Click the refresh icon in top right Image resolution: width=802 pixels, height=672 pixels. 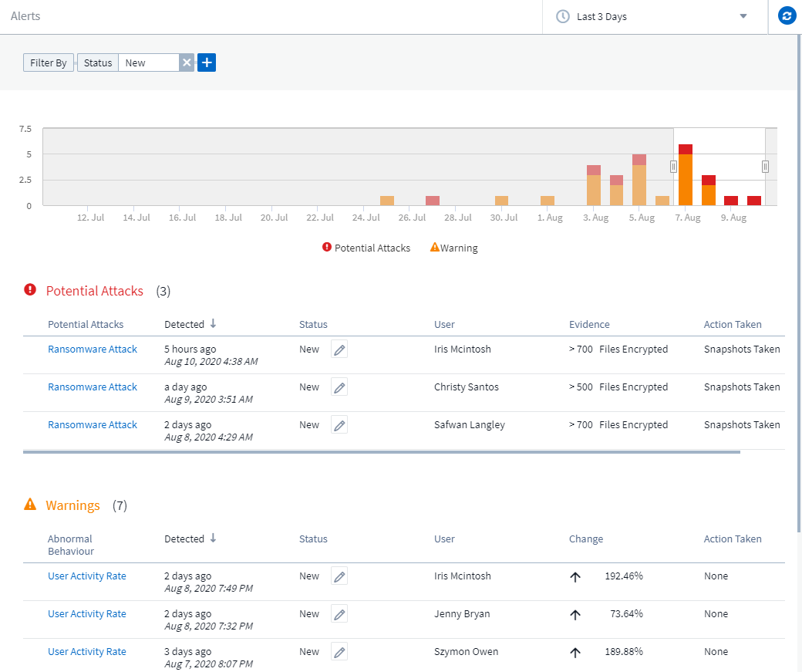787,16
